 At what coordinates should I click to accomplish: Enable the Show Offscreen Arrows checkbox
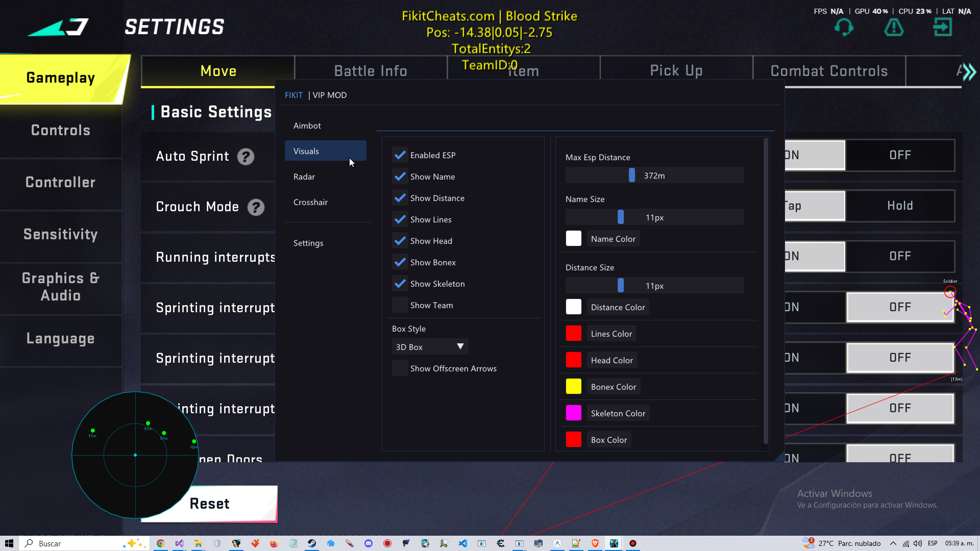pos(400,368)
